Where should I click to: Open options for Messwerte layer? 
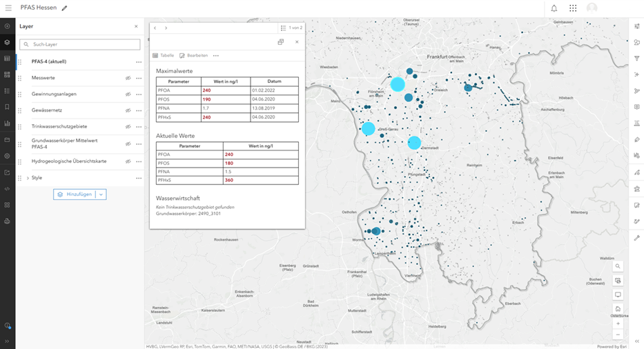tap(139, 78)
